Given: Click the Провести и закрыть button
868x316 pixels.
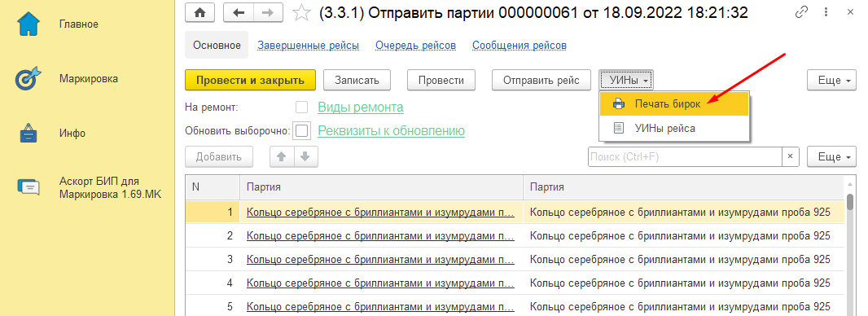Looking at the screenshot, I should point(250,81).
